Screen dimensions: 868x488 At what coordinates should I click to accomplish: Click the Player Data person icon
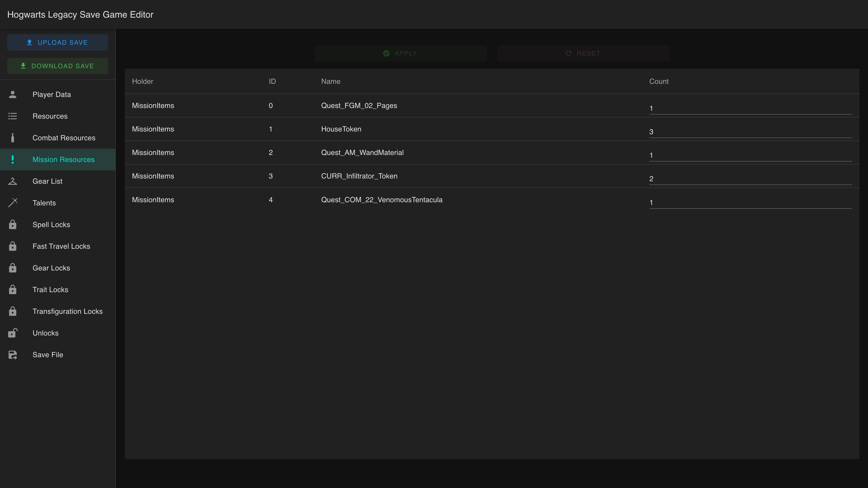click(12, 95)
